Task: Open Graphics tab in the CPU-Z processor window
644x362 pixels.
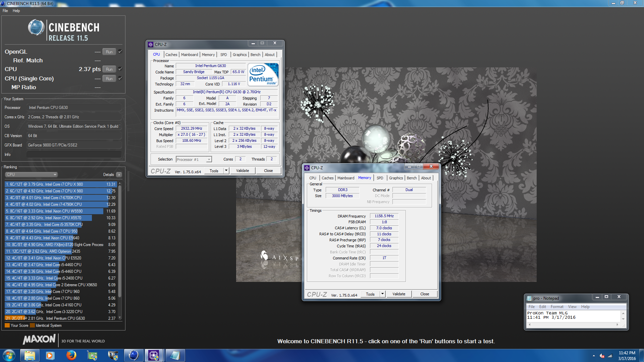Action: 240,55
